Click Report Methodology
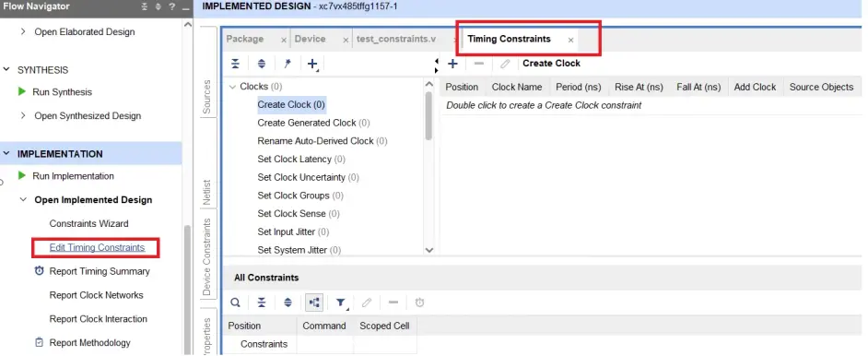This screenshot has height=356, width=868. pos(89,343)
